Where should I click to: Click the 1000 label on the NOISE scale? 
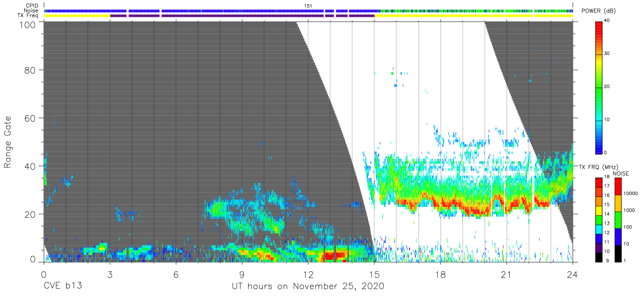(x=628, y=210)
